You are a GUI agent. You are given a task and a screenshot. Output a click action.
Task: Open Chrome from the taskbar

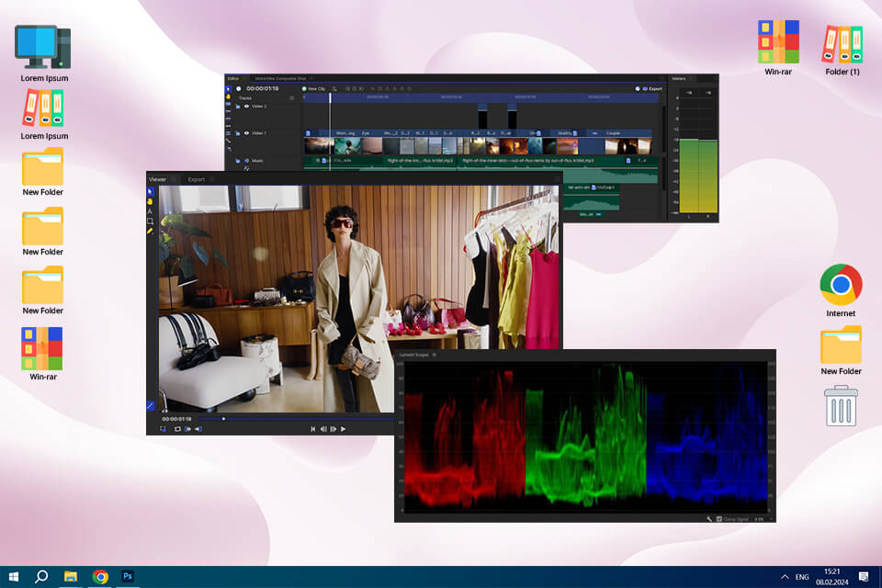[100, 577]
